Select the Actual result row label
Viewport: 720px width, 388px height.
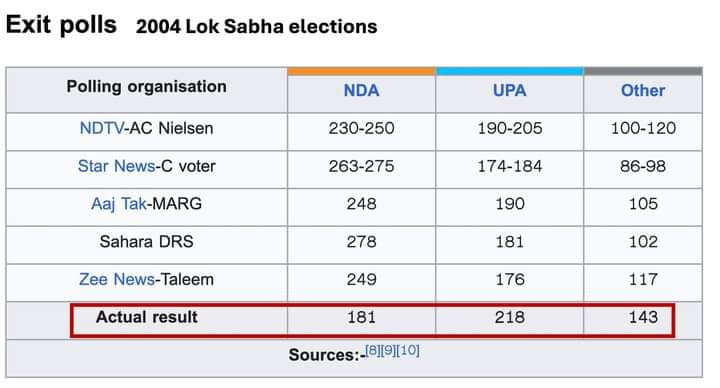(146, 317)
